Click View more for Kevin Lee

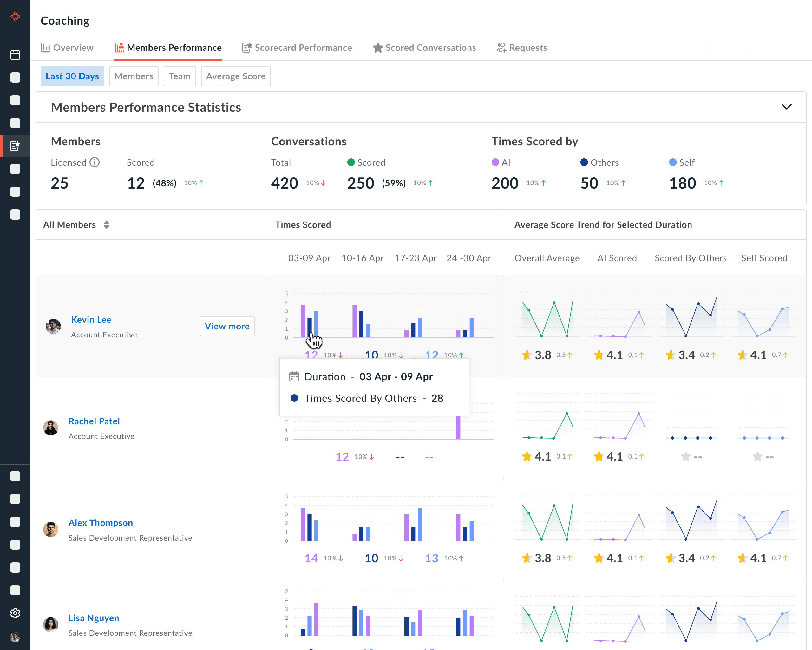point(227,326)
